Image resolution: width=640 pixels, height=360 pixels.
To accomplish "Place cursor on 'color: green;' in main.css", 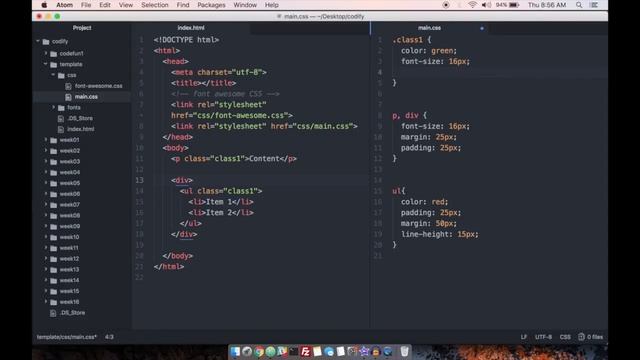I will tap(429, 51).
